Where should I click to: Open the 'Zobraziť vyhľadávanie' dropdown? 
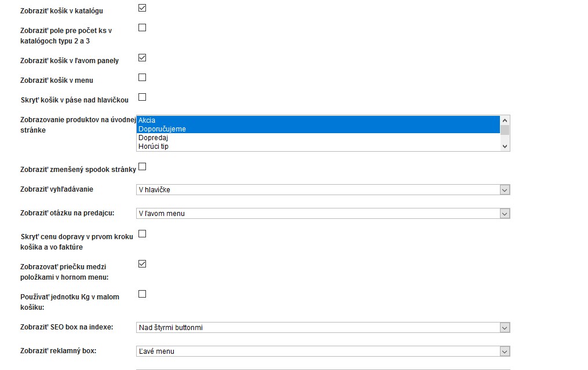pos(323,190)
